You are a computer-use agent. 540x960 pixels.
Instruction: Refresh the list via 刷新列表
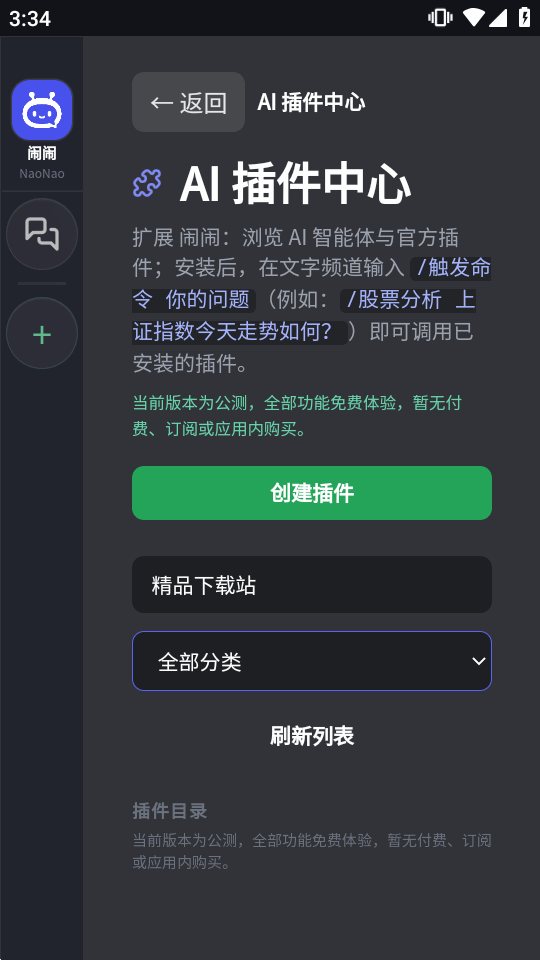[312, 736]
